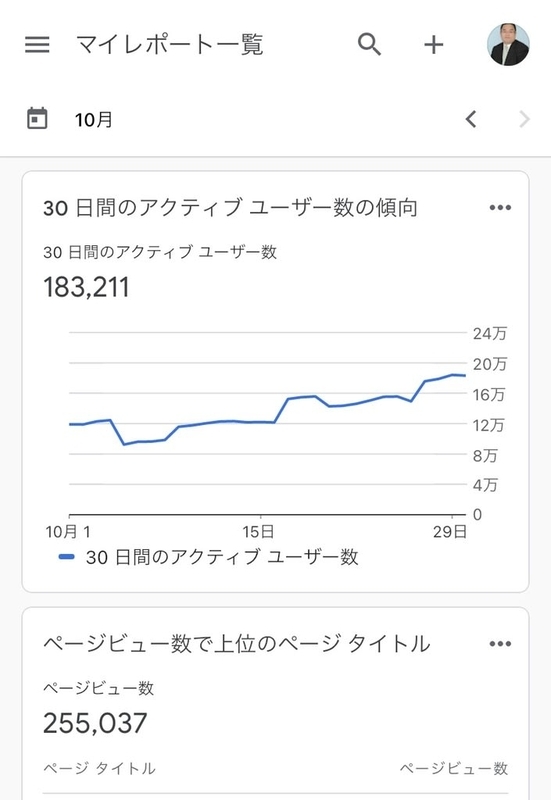
Task: Sort by ページビュー数 column header
Action: [454, 768]
